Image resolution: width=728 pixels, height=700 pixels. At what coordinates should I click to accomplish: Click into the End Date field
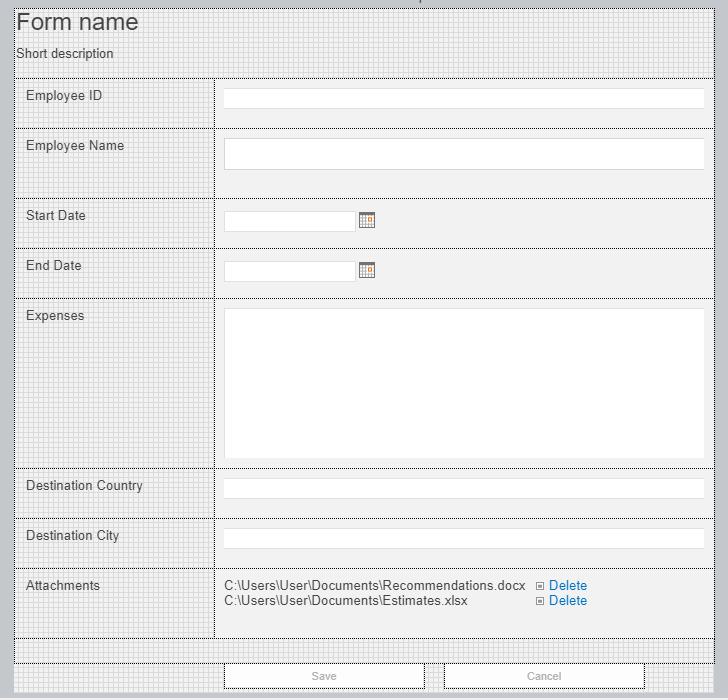290,271
